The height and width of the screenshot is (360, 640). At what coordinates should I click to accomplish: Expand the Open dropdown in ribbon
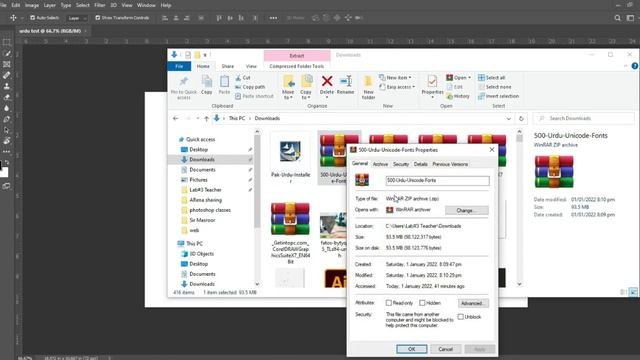click(x=458, y=78)
